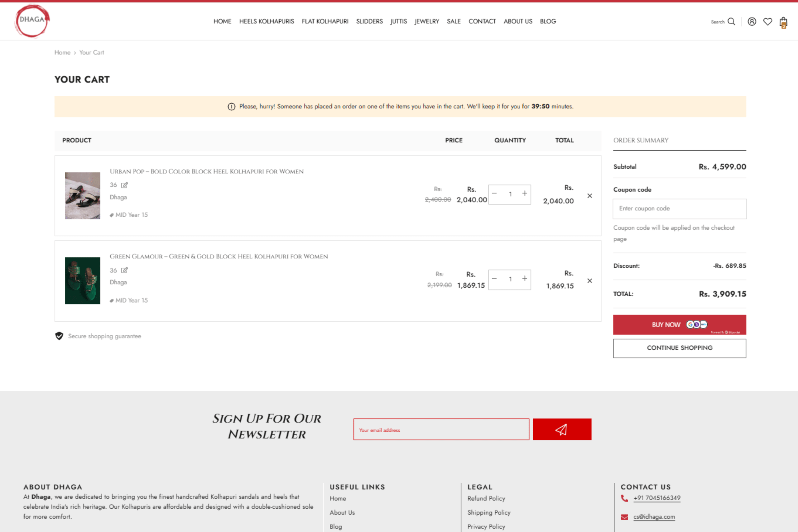Open CONTACT menu item
This screenshot has height=532, width=798.
coord(482,22)
